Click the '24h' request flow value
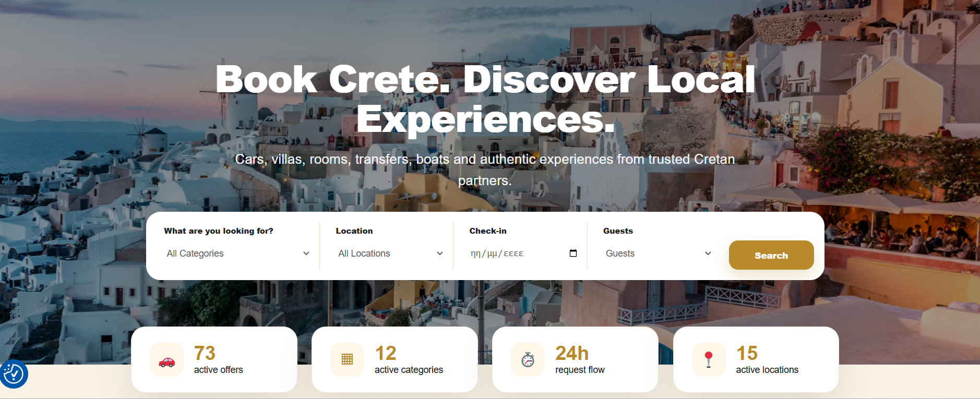This screenshot has height=399, width=980. (572, 353)
